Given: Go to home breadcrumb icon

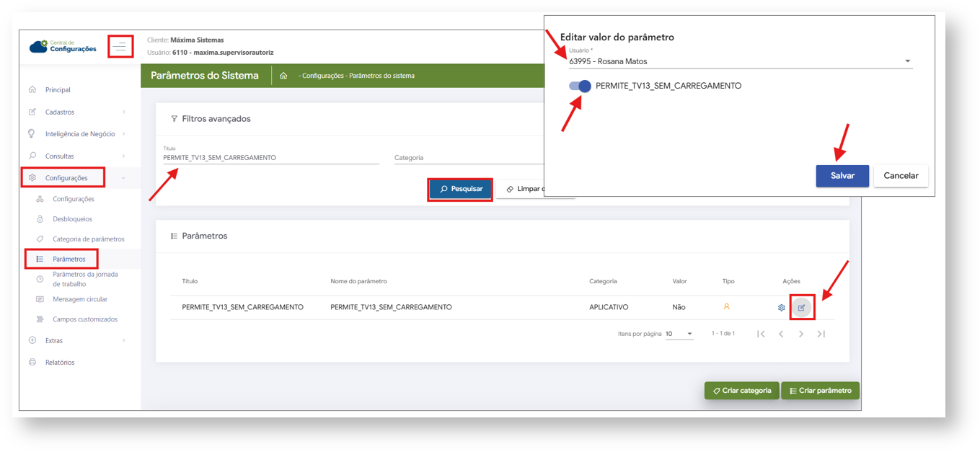Looking at the screenshot, I should (x=283, y=76).
